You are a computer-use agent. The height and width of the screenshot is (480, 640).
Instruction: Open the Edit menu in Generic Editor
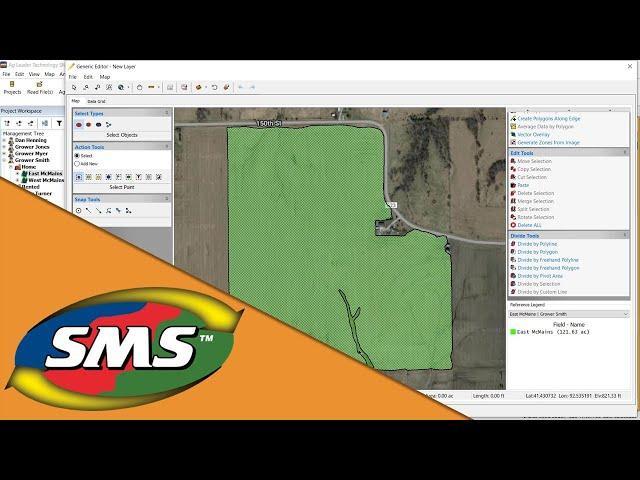[88, 77]
